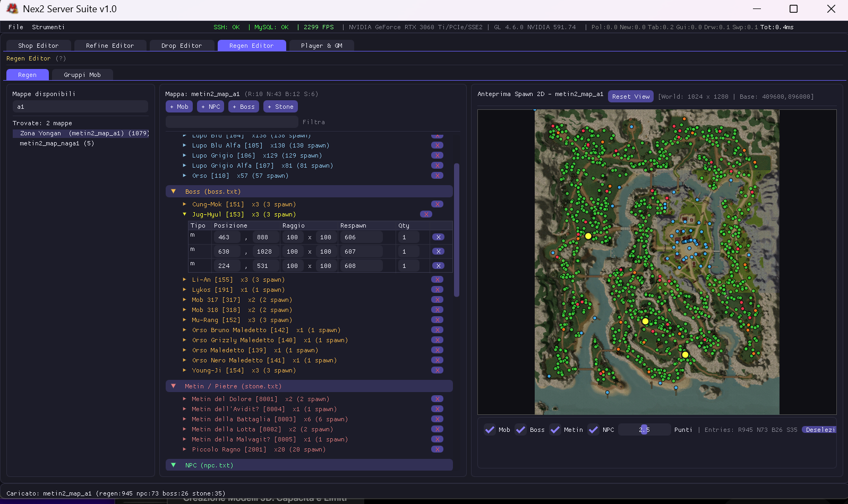Image resolution: width=848 pixels, height=504 pixels.
Task: Collapse the Metin / Pietre (stone.txt) section
Action: [173, 386]
